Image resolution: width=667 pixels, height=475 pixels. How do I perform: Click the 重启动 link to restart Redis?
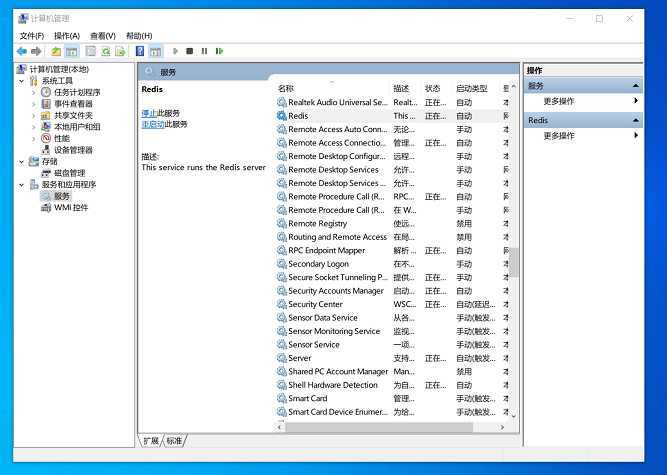click(153, 124)
